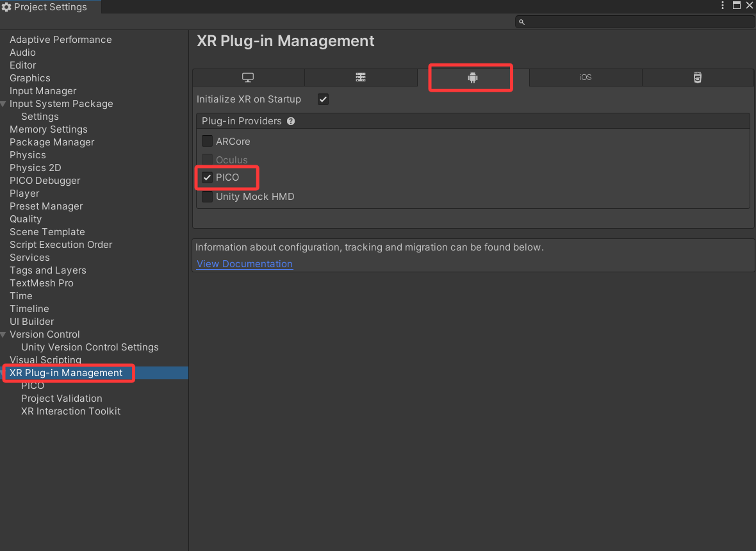Open the window options kebab menu
The width and height of the screenshot is (756, 551).
click(722, 5)
